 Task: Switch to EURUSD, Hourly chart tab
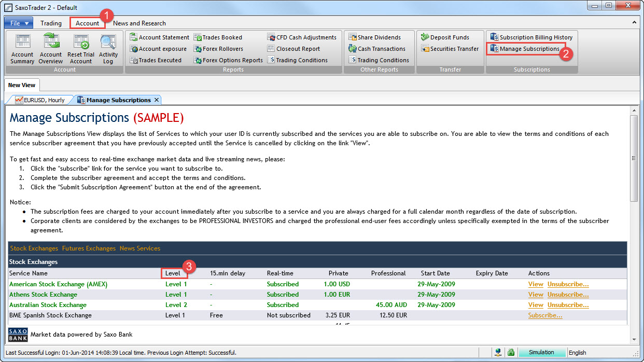click(40, 100)
